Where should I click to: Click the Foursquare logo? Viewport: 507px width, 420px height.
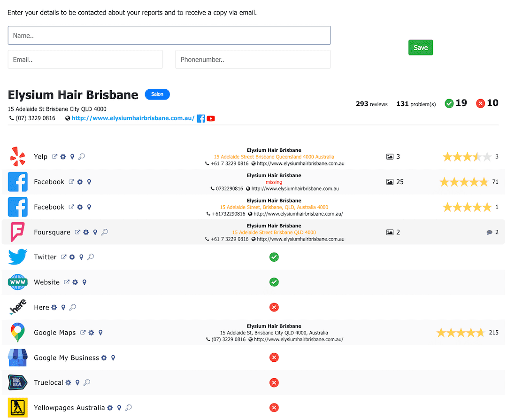tap(17, 232)
